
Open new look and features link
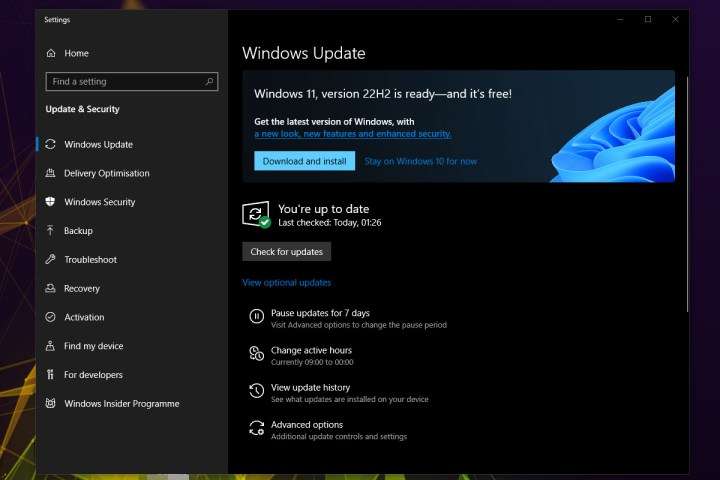tap(353, 134)
